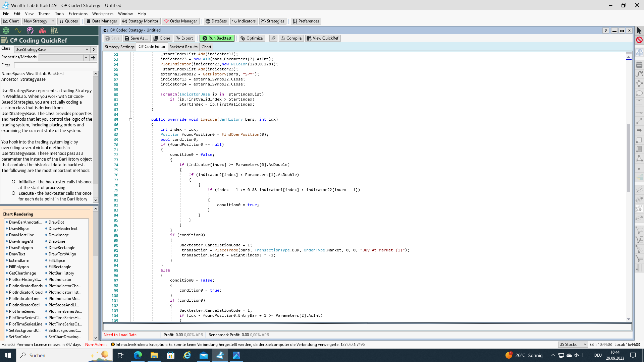The image size is (644, 362).
Task: Click the View QuickRef button
Action: click(x=323, y=38)
